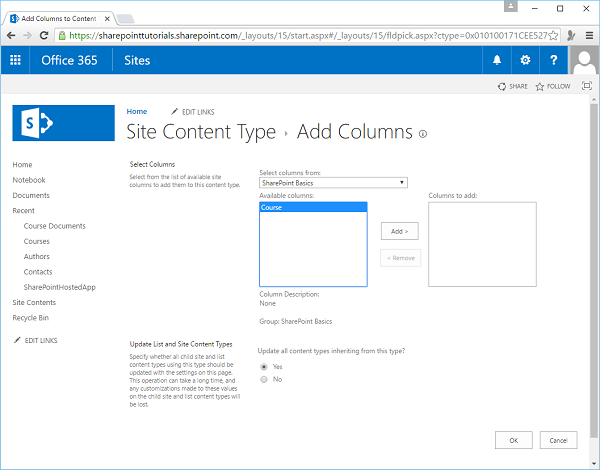Click the help question mark icon

(554, 60)
